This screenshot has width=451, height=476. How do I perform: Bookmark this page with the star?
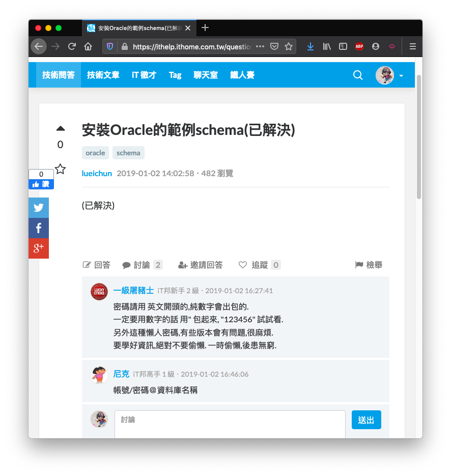(x=289, y=46)
